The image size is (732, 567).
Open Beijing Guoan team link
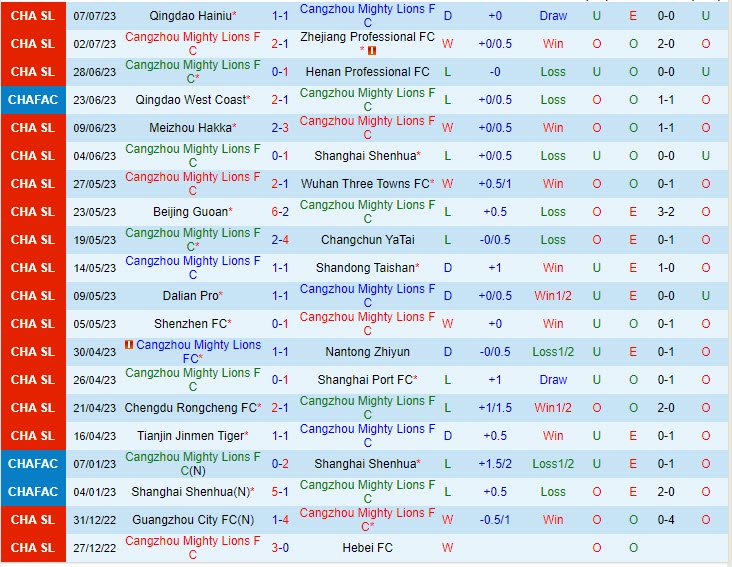pyautogui.click(x=190, y=212)
